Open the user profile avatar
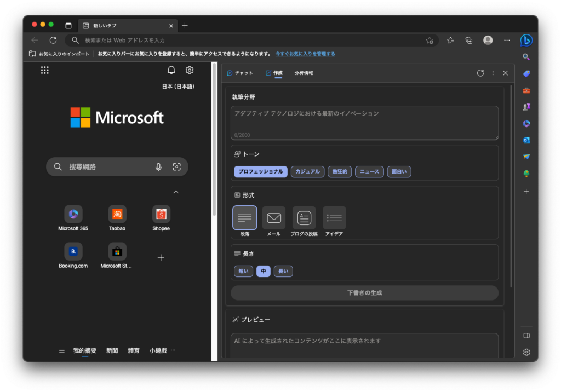 pos(488,40)
